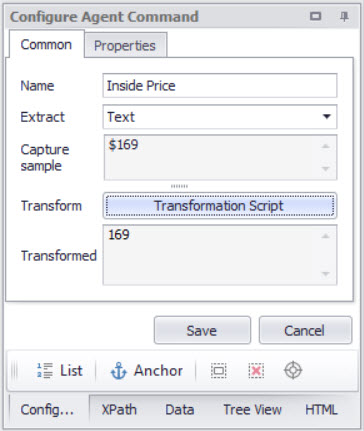
Task: Switch to the Properties tab
Action: tap(125, 46)
